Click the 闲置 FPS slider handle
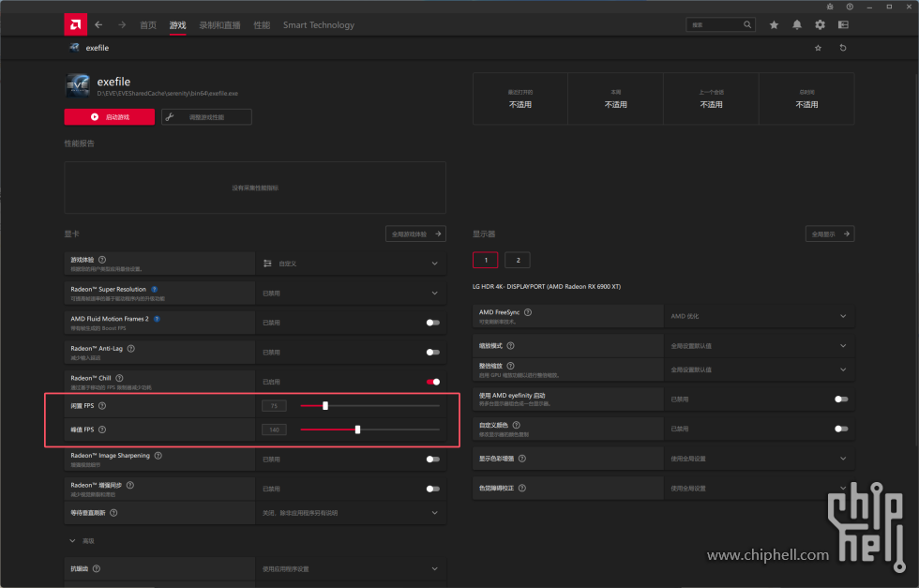 325,406
